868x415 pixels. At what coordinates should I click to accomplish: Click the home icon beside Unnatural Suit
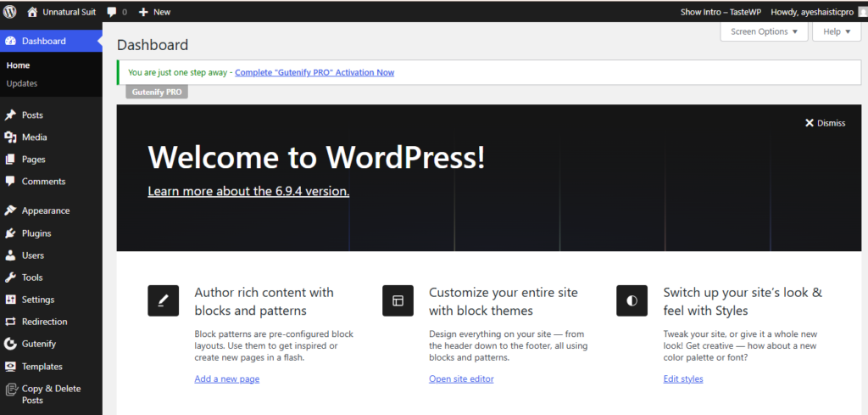point(33,12)
